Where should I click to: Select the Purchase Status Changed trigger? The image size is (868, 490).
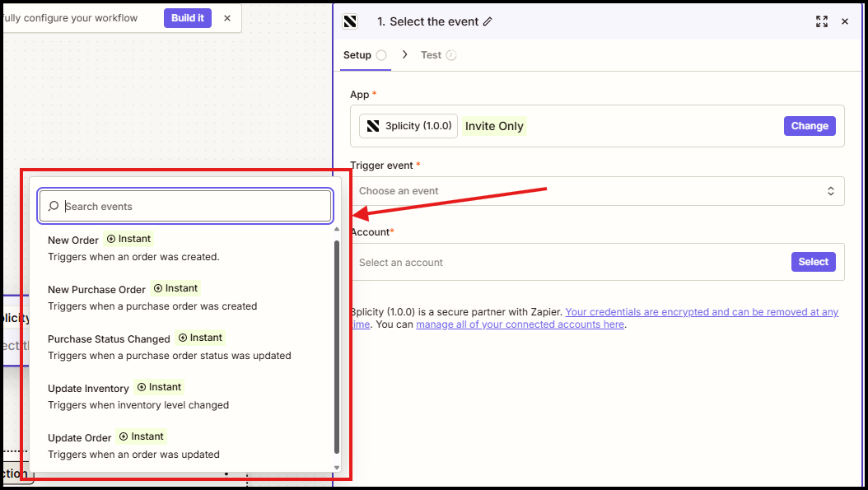183,346
